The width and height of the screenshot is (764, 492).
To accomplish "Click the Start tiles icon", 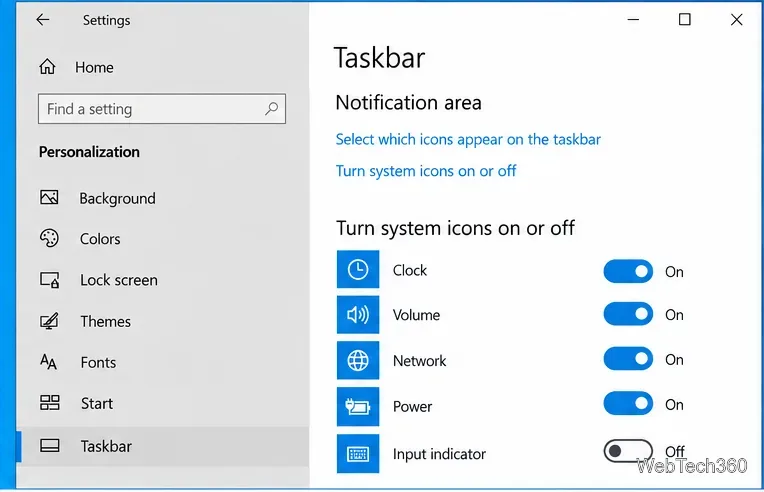I will (x=49, y=403).
